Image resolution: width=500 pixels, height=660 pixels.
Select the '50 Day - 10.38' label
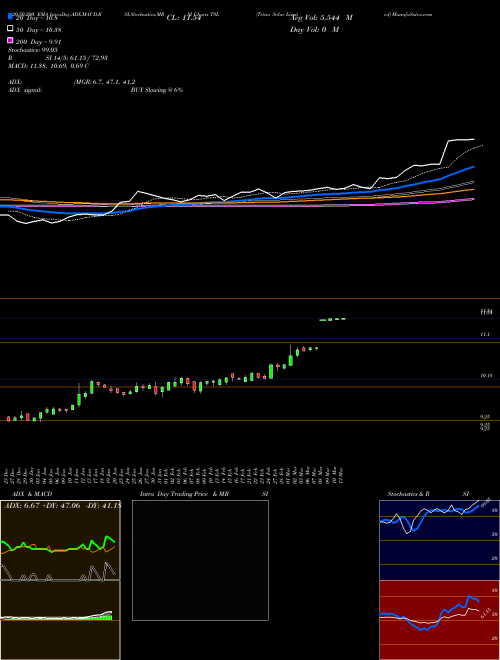point(37,30)
